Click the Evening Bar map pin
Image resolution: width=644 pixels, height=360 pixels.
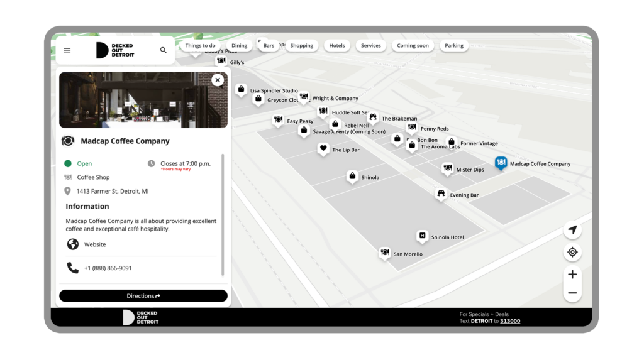pos(441,194)
